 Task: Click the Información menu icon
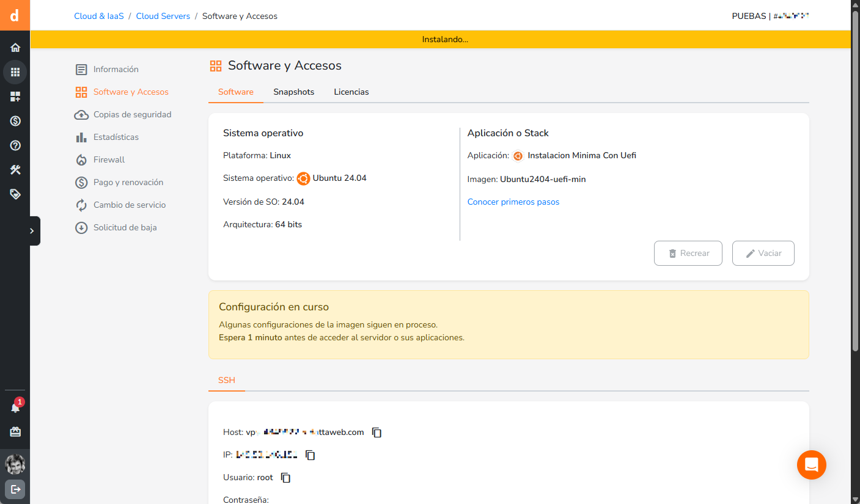click(x=81, y=70)
